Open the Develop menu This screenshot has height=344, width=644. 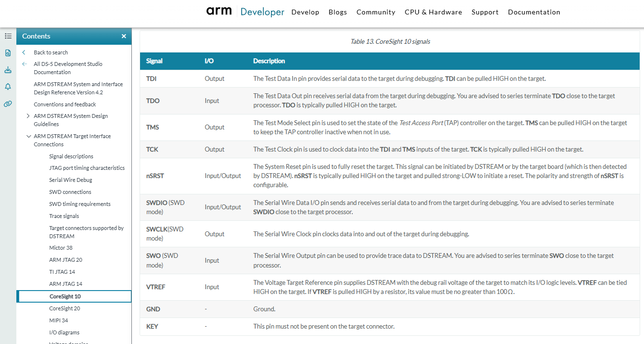[x=305, y=12]
